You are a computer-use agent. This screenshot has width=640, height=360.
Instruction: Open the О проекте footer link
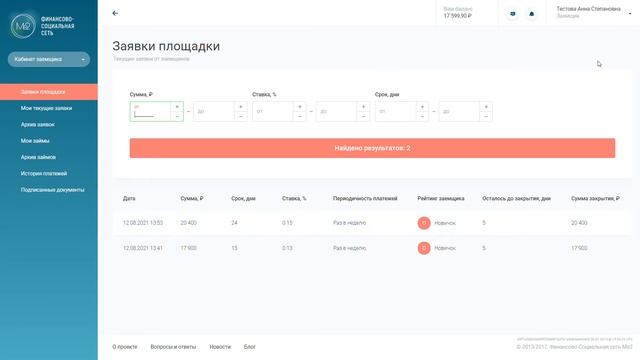[125, 347]
